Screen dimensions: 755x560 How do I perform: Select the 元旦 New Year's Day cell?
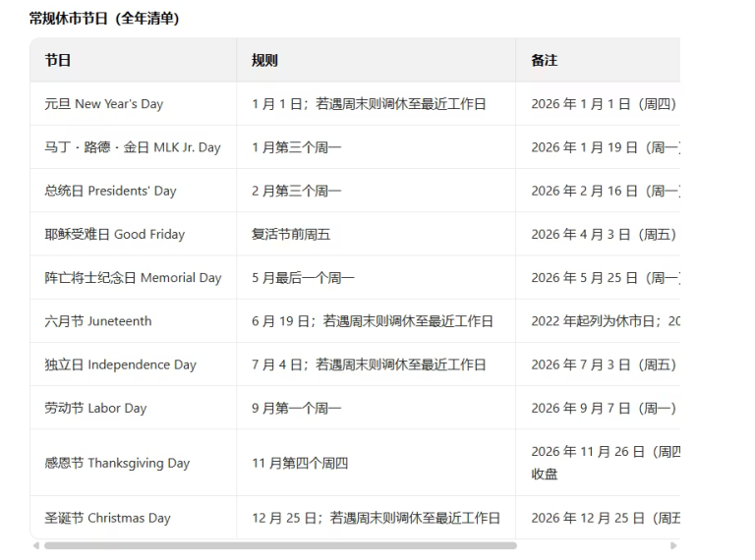[x=104, y=104]
